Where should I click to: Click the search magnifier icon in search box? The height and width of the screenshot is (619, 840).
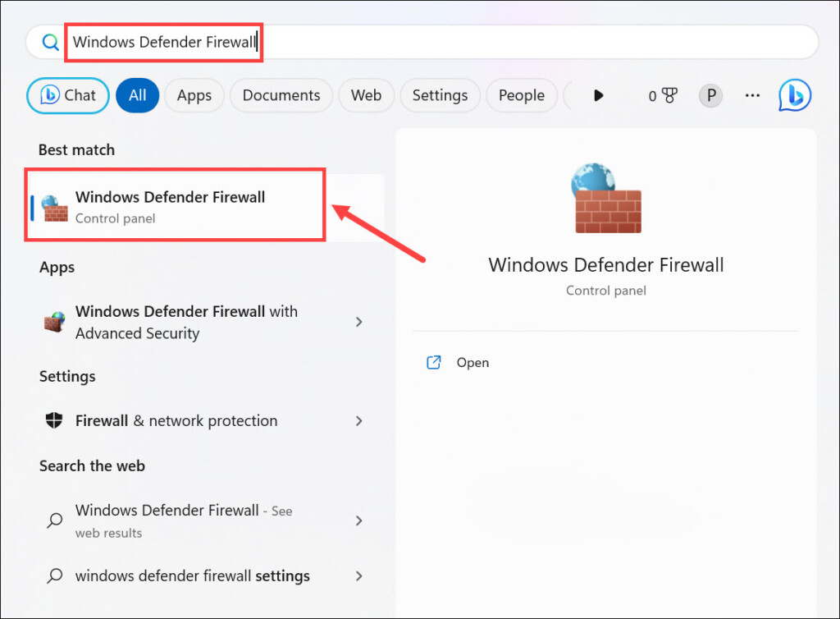point(50,42)
